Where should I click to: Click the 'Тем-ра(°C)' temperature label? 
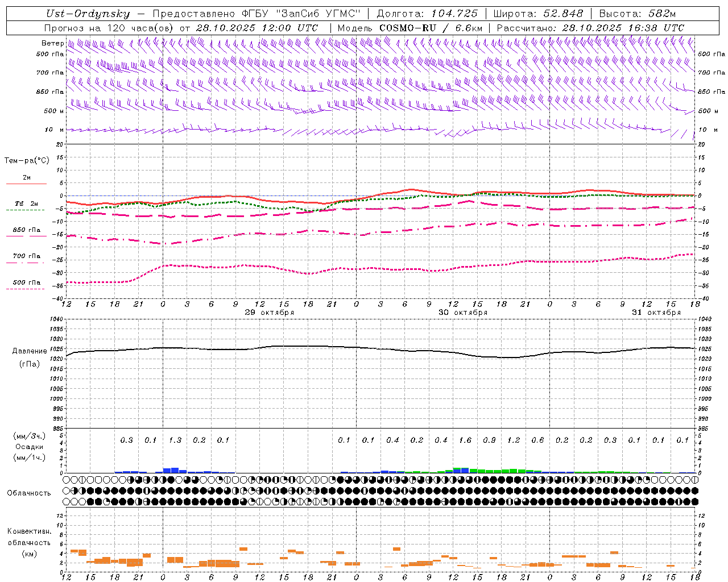(x=27, y=161)
